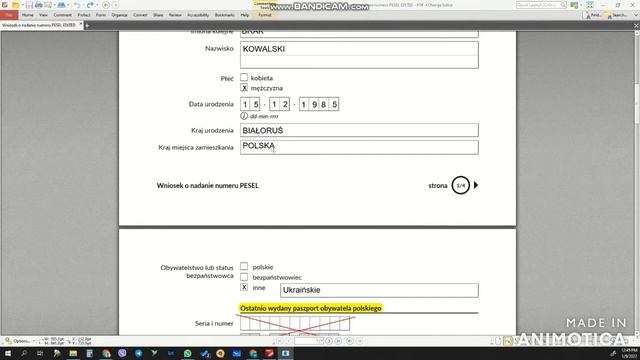
Task: Open the Format ribbon tab
Action: (x=265, y=15)
